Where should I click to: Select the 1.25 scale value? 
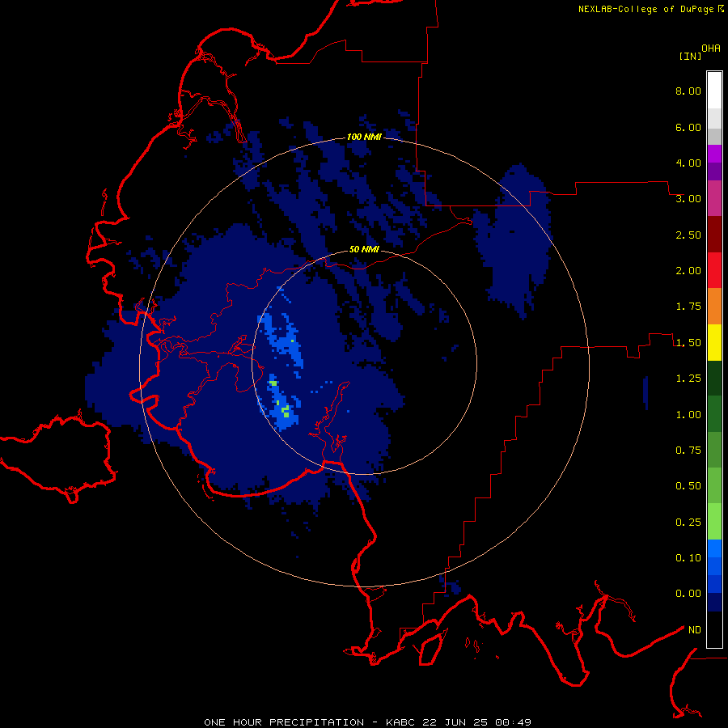[688, 379]
